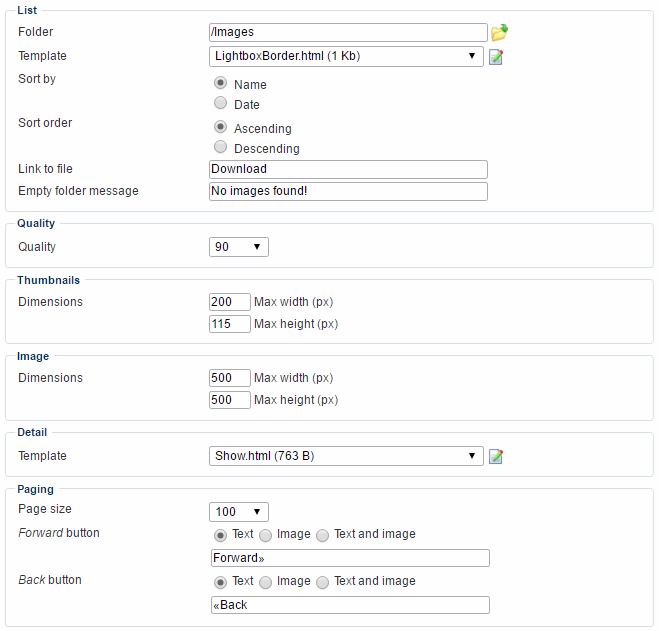Choose Ascending sort order
The image size is (659, 631).
tap(221, 128)
